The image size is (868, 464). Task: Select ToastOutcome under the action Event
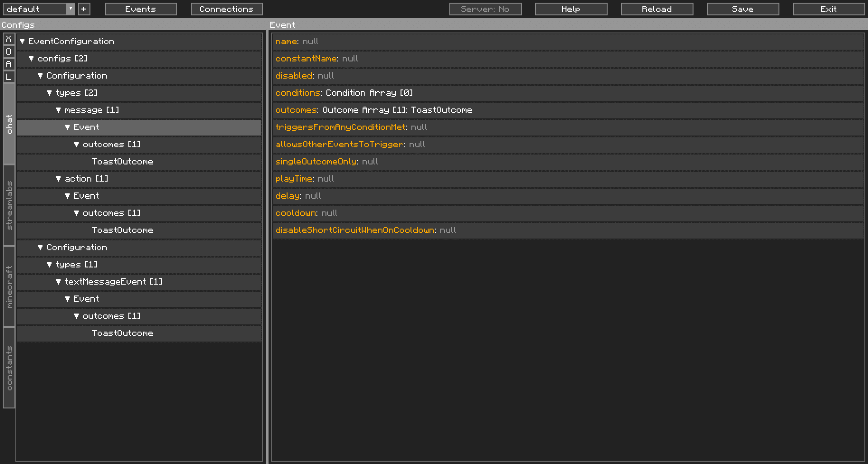139,230
